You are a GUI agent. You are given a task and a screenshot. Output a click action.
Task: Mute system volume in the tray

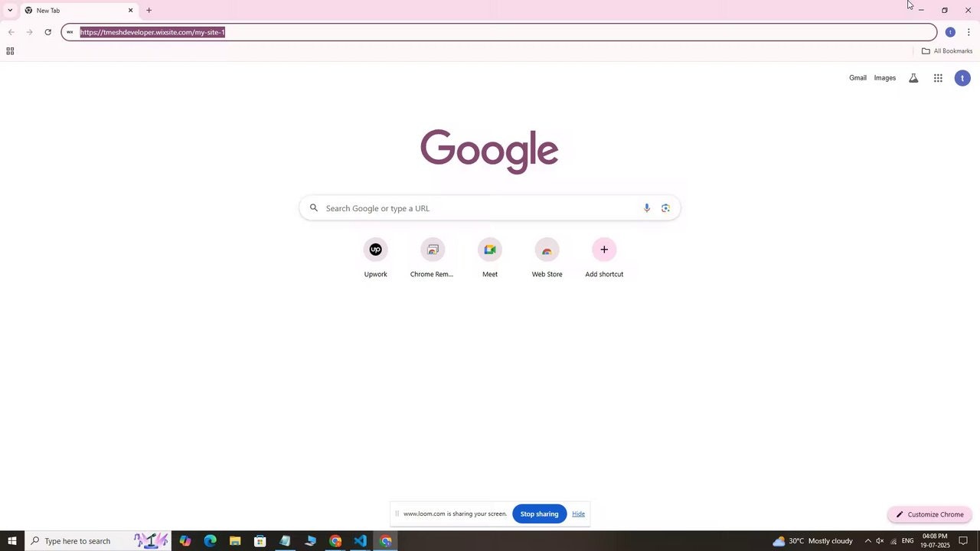[x=880, y=541]
